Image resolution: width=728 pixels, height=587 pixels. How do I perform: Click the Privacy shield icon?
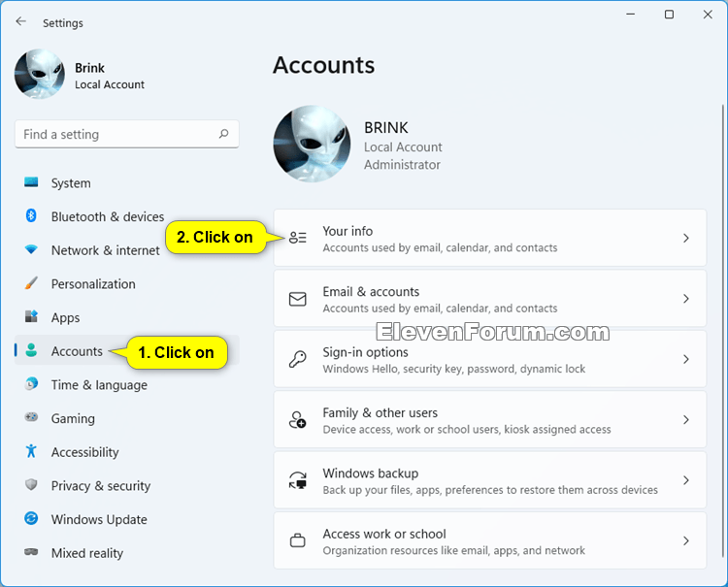[31, 484]
